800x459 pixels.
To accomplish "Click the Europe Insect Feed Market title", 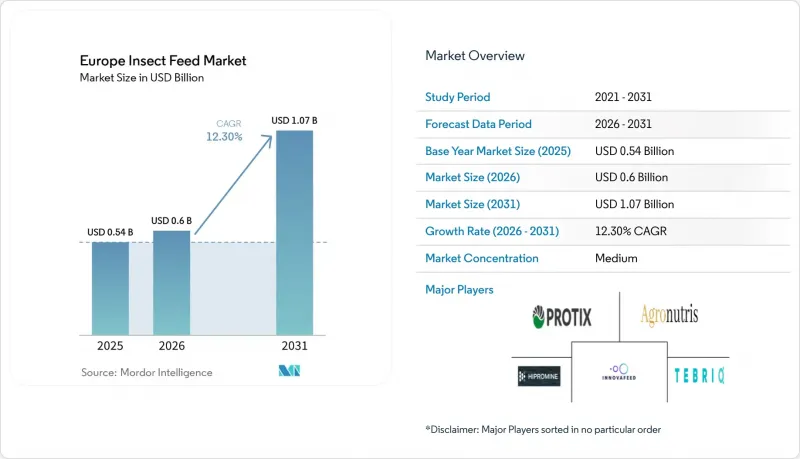I will 163,61.
